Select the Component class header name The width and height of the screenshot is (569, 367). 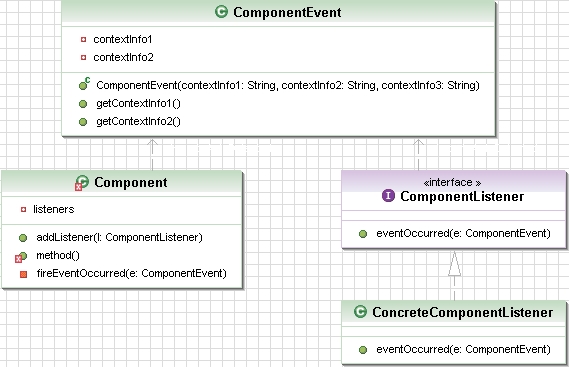[x=131, y=183]
